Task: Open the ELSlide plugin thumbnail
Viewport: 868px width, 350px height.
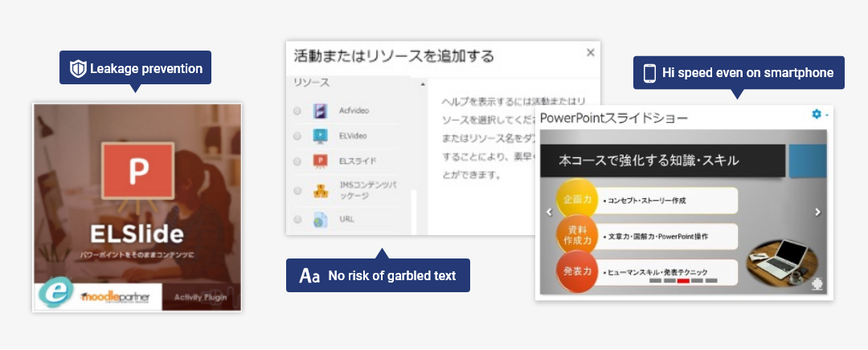Action: (x=137, y=207)
